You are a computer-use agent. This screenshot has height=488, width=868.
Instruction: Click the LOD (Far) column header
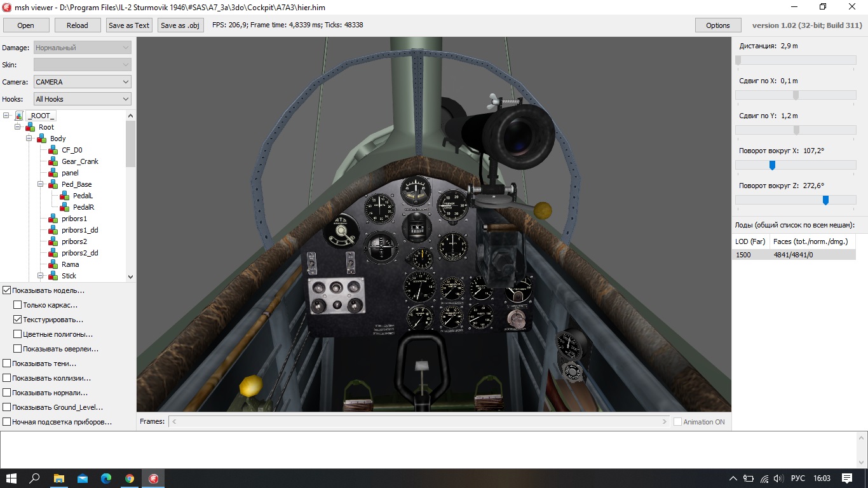tap(750, 241)
